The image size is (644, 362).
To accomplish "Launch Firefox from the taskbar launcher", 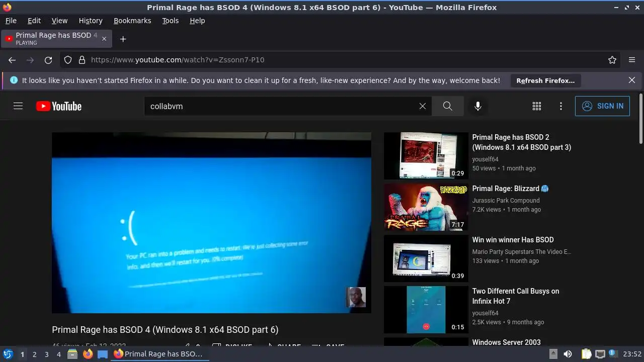I will (88, 354).
